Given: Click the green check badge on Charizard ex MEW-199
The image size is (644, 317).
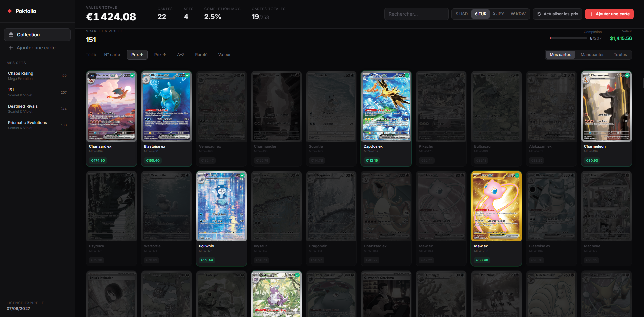Looking at the screenshot, I should (x=133, y=75).
